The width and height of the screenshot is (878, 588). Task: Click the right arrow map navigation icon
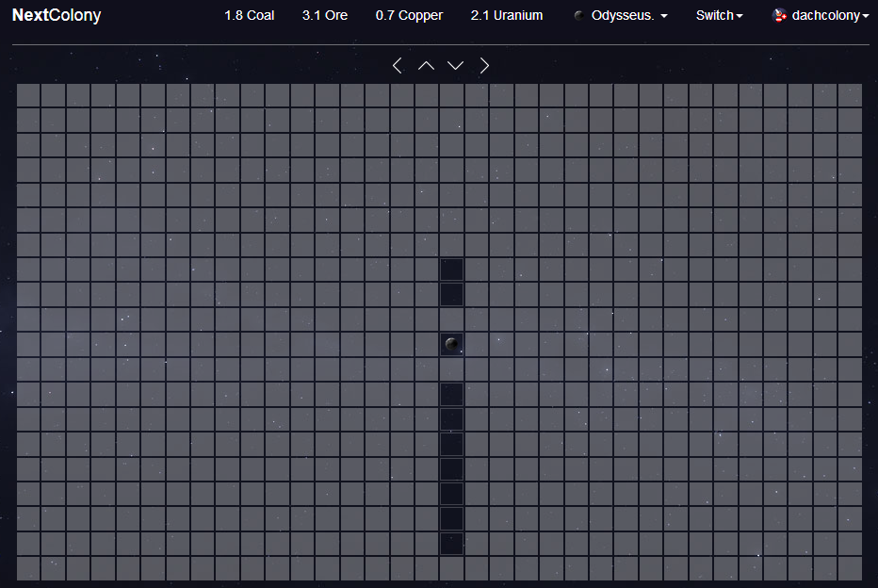pyautogui.click(x=484, y=66)
